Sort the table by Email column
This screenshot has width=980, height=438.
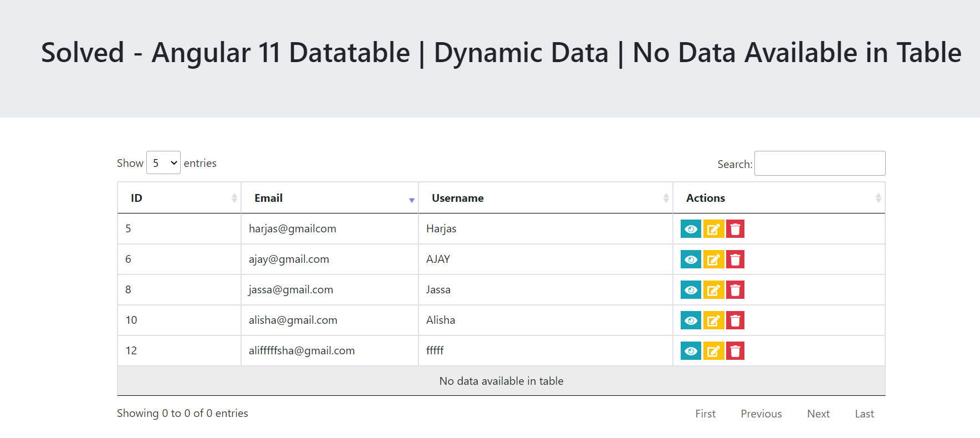(329, 198)
